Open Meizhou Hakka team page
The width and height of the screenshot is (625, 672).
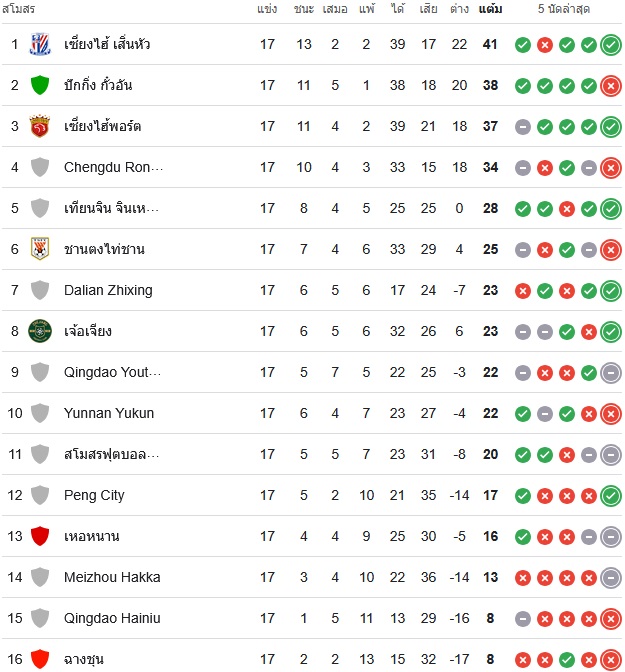112,577
